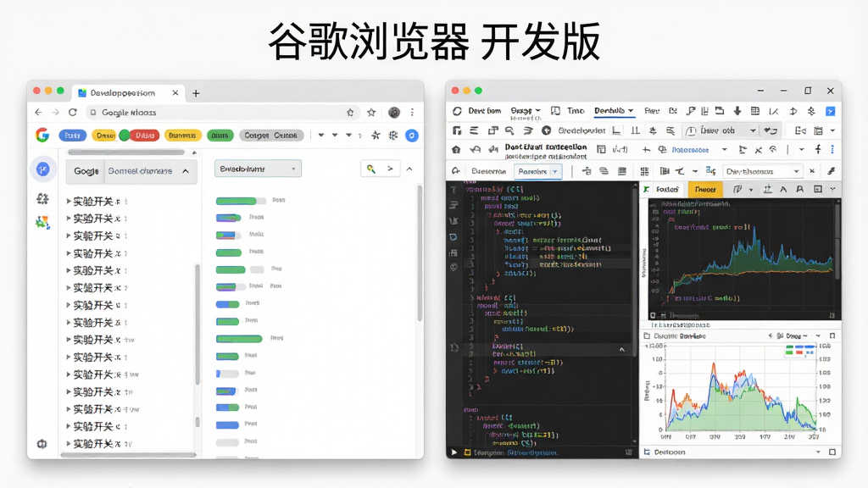
Task: Click the magnifier key icon beside the dropdown
Action: coord(371,169)
